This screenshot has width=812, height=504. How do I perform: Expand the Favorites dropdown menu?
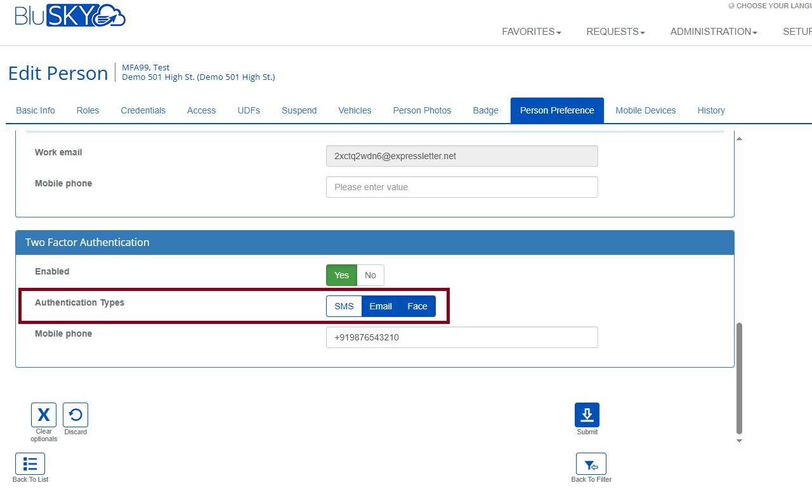531,32
